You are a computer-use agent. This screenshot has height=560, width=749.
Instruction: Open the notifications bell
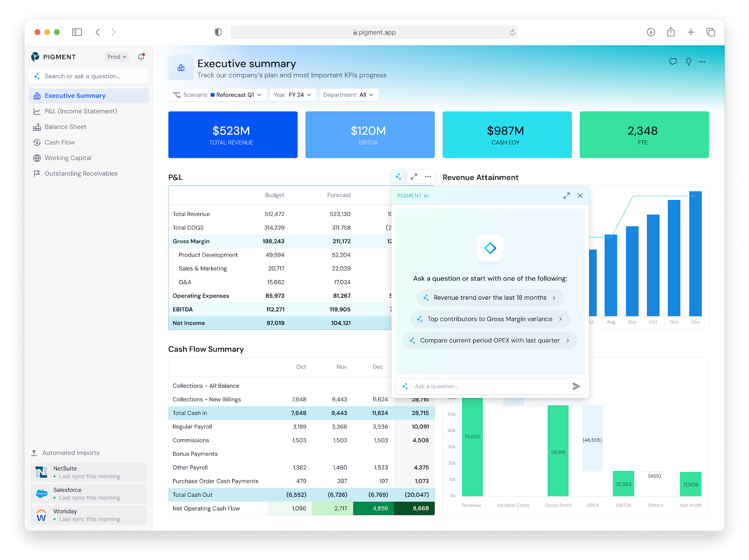coord(140,57)
